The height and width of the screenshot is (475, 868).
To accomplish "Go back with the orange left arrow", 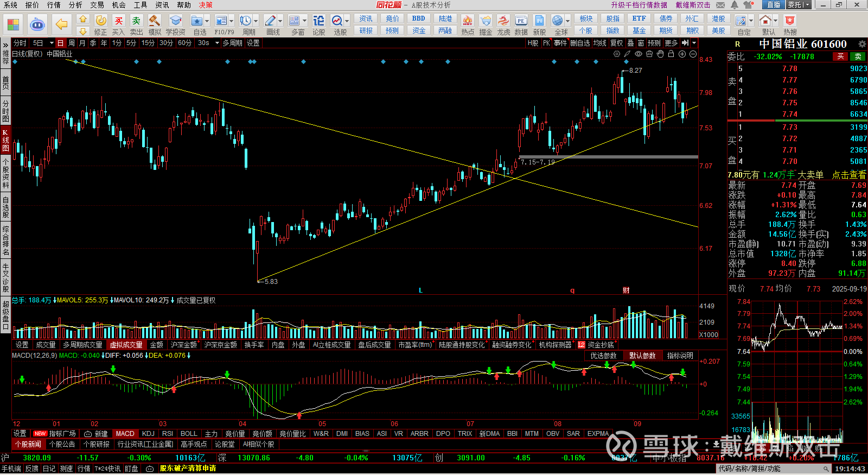I will click(61, 24).
